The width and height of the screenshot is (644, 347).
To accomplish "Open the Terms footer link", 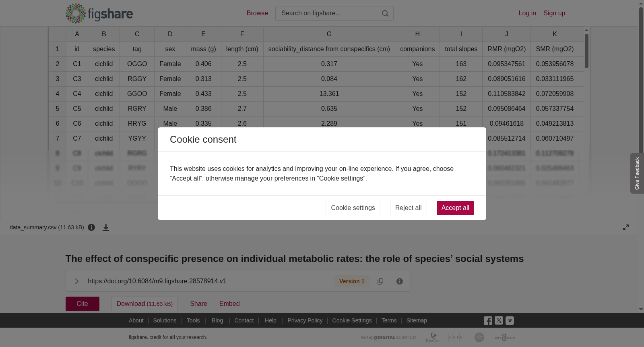I will tap(389, 320).
